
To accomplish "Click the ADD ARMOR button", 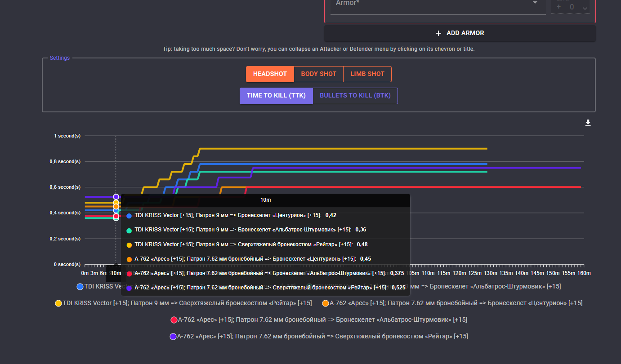I will point(460,33).
